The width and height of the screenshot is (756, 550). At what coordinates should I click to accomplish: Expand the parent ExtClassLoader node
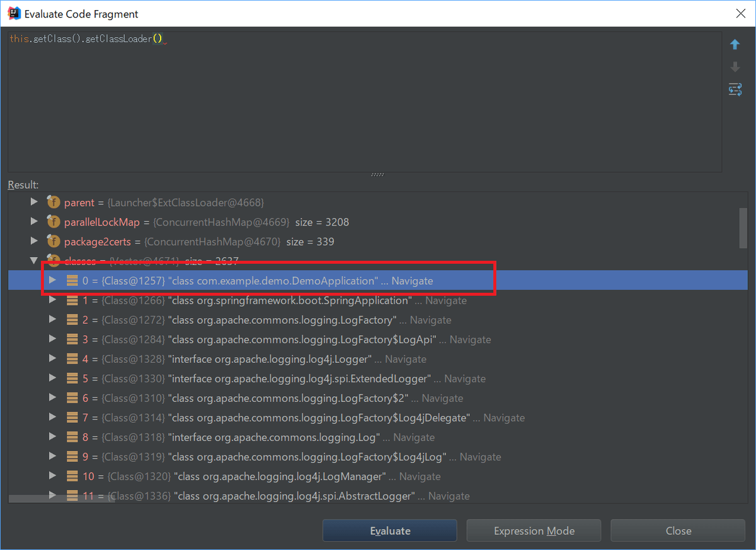(x=34, y=203)
